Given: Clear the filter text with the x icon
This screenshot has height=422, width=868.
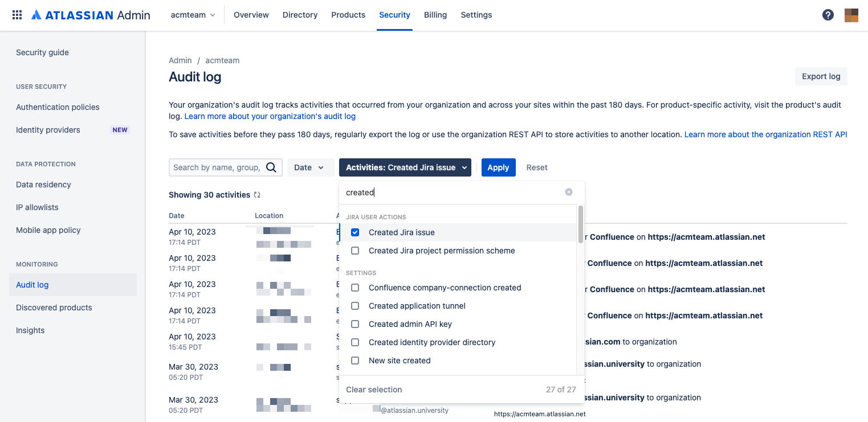Looking at the screenshot, I should (x=568, y=192).
